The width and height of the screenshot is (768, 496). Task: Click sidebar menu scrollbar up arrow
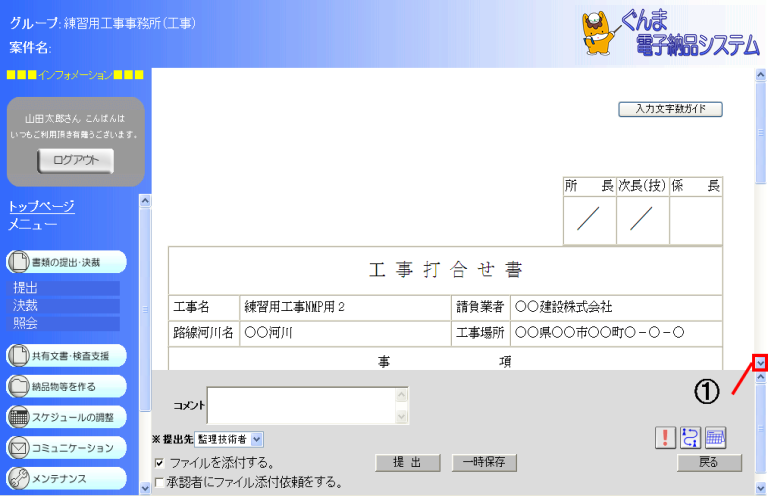[x=145, y=200]
